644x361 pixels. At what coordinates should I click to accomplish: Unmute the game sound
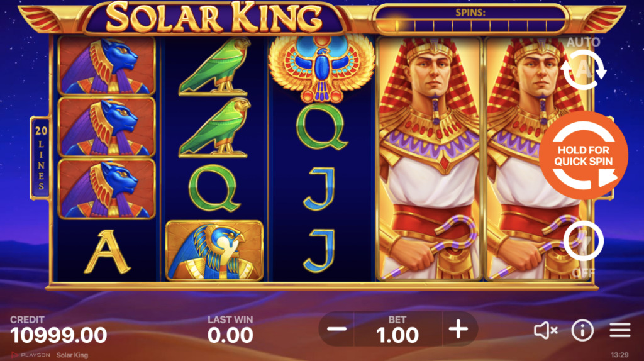(x=545, y=330)
